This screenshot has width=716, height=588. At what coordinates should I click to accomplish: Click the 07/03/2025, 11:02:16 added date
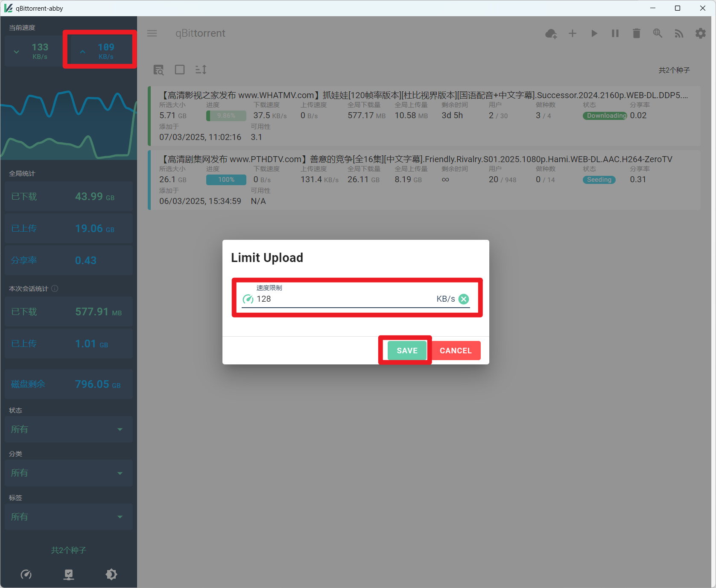[x=200, y=137]
